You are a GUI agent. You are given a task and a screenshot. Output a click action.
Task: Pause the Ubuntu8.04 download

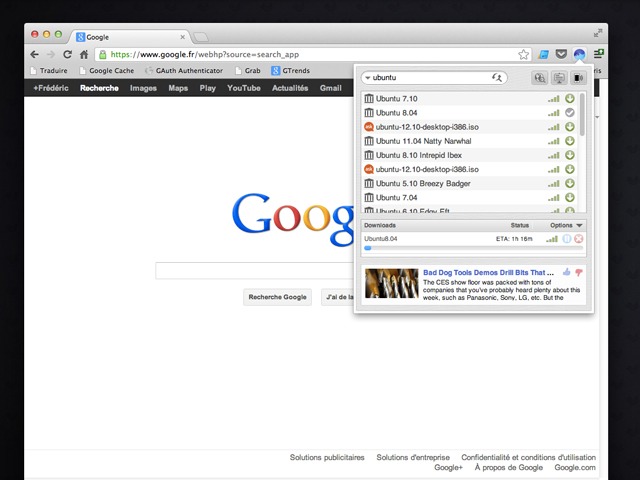(566, 239)
